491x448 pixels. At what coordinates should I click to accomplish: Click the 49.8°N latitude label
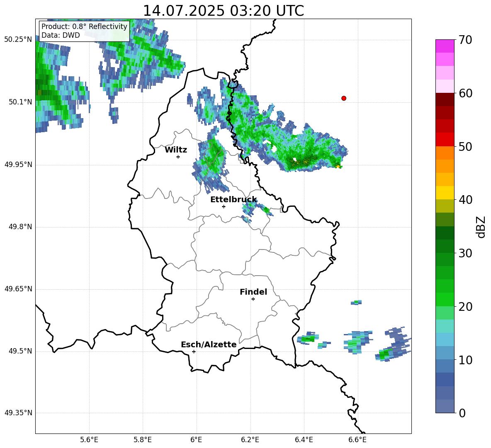20,227
